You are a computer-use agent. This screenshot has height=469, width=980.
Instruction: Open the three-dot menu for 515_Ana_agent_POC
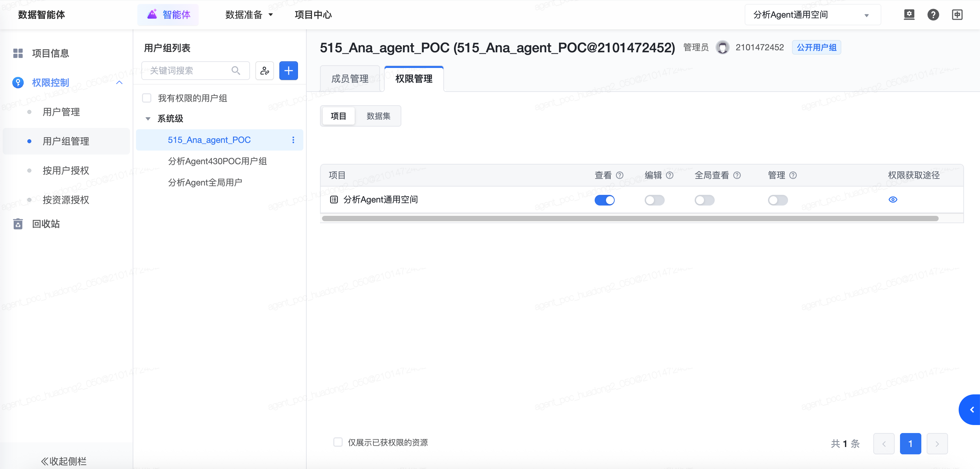tap(293, 140)
